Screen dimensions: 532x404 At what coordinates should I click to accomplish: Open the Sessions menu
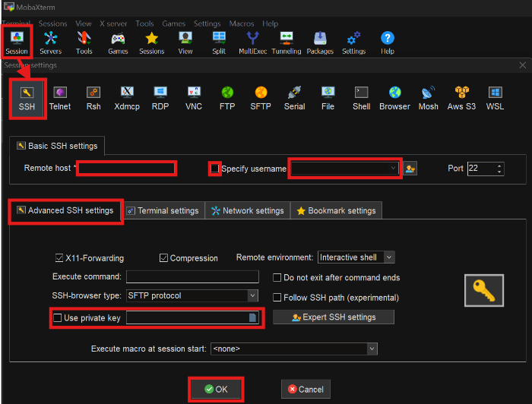(x=52, y=24)
